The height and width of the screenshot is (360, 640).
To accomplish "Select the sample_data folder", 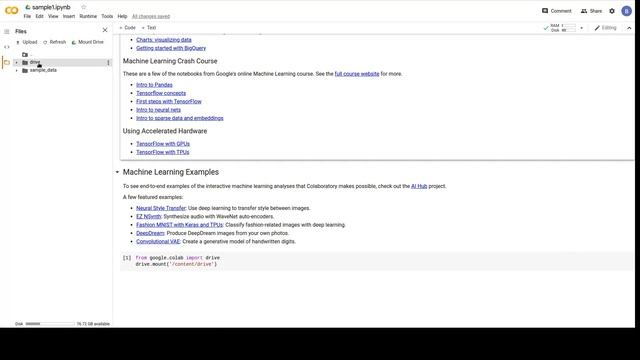I will tap(43, 70).
